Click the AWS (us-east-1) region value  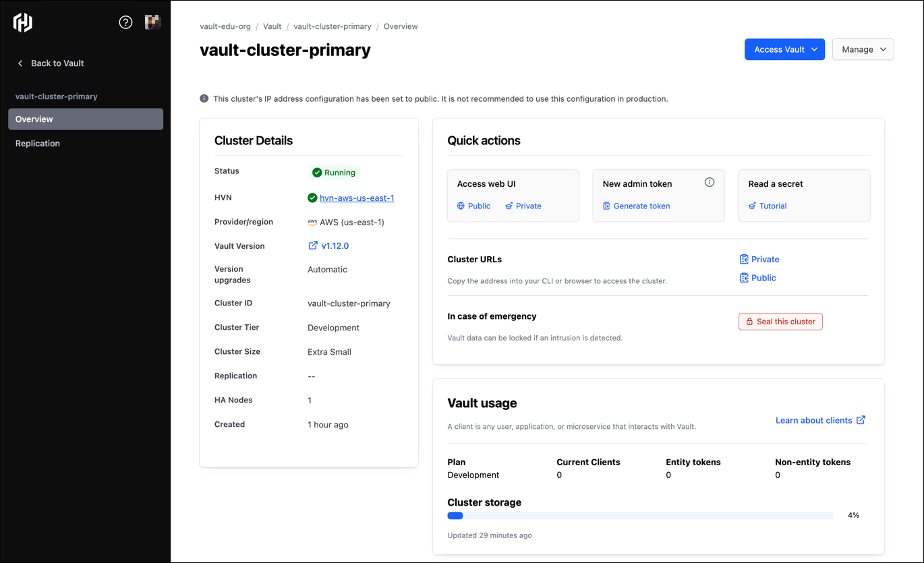point(351,223)
